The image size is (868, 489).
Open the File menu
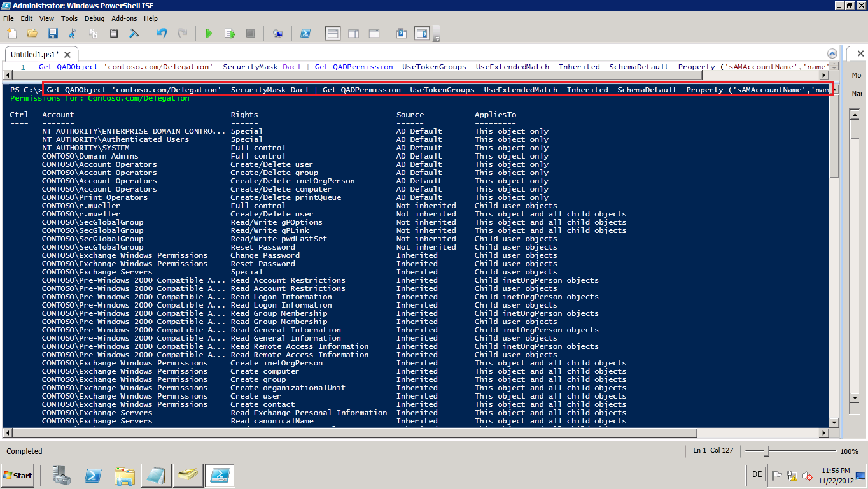tap(8, 18)
